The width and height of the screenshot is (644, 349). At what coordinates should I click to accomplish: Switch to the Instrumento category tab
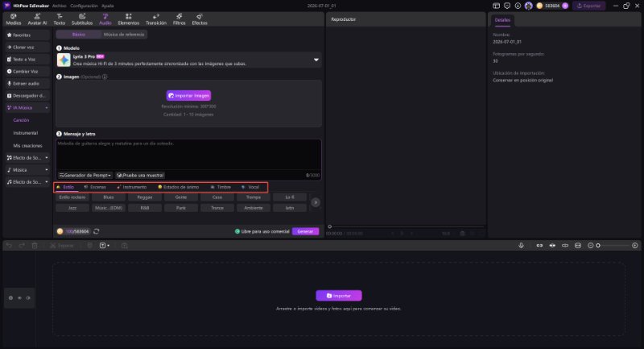(132, 187)
